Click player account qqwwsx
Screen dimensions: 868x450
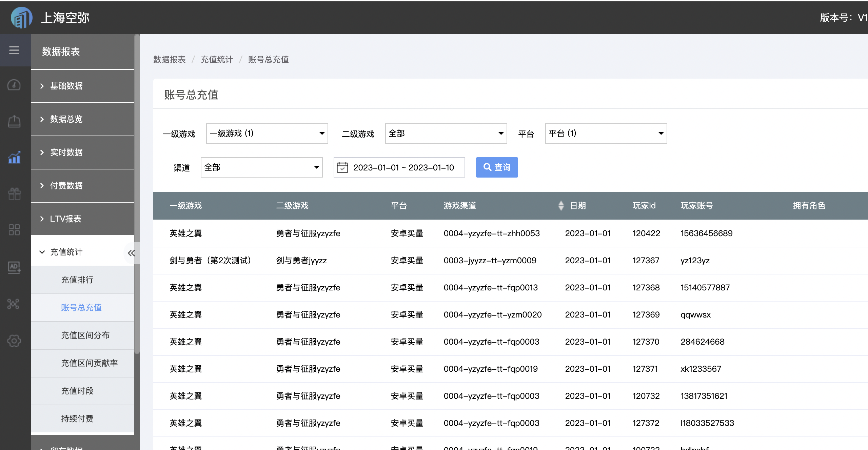point(696,315)
